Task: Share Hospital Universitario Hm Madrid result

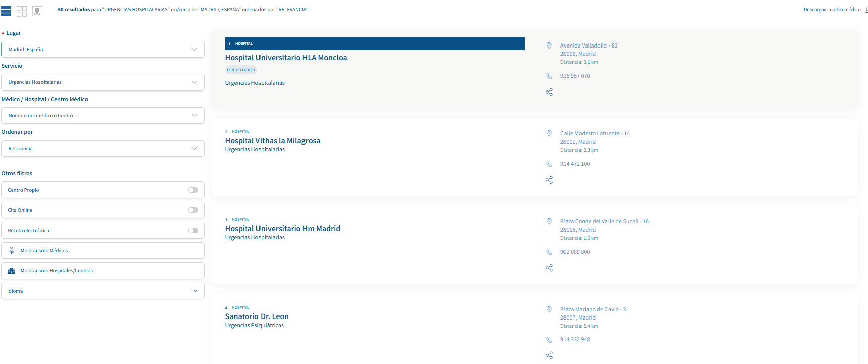Action: pos(549,268)
